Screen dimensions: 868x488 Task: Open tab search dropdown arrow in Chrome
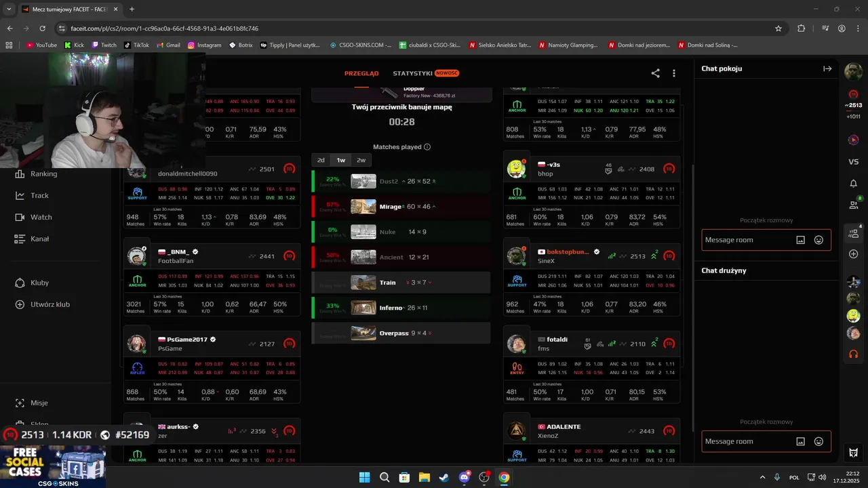click(x=9, y=9)
